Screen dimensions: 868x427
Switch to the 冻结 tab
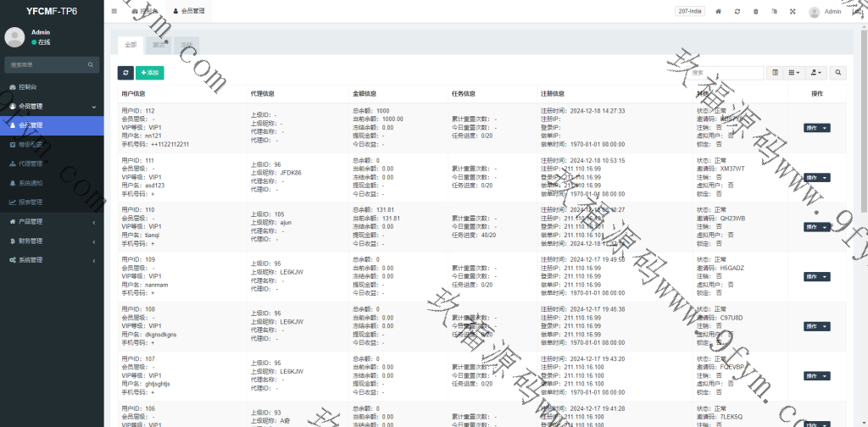click(x=186, y=44)
